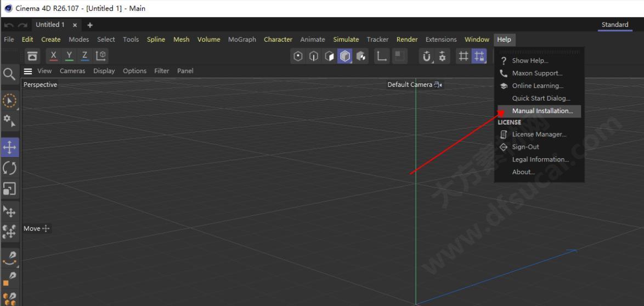Select Polygons mode icon
This screenshot has height=306, width=644.
[x=329, y=56]
